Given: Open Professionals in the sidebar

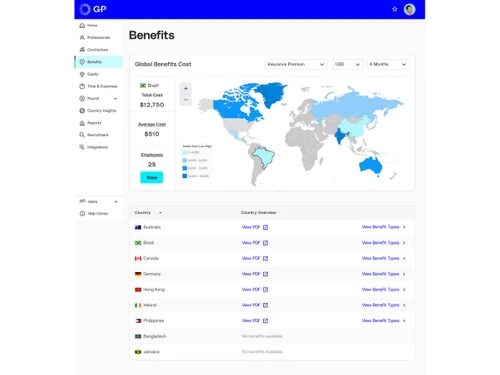Looking at the screenshot, I should coord(98,38).
